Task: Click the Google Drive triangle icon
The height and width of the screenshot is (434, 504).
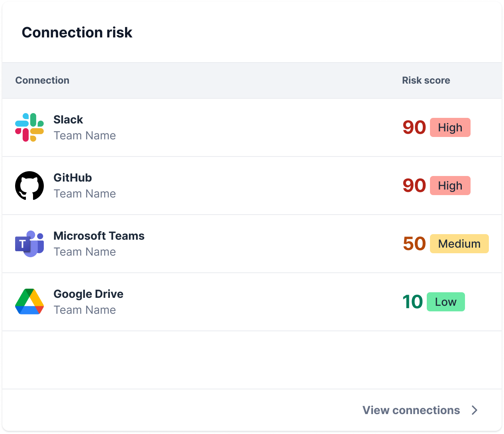Action: [29, 302]
